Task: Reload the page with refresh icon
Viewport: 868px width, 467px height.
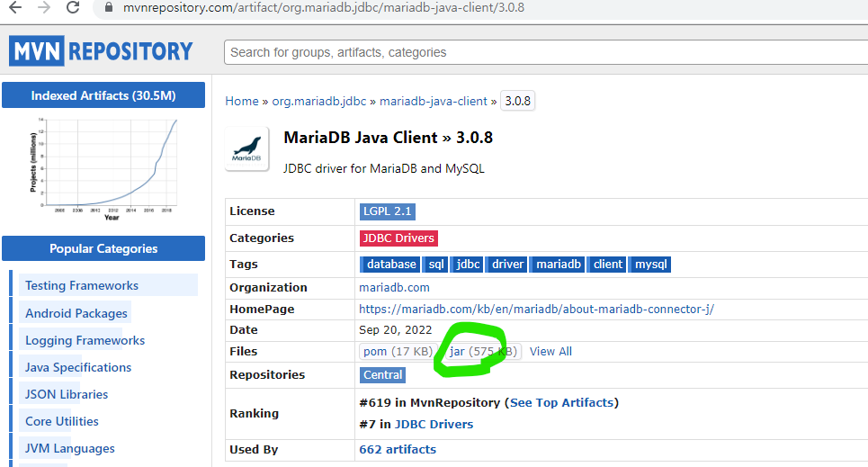Action: pyautogui.click(x=73, y=8)
